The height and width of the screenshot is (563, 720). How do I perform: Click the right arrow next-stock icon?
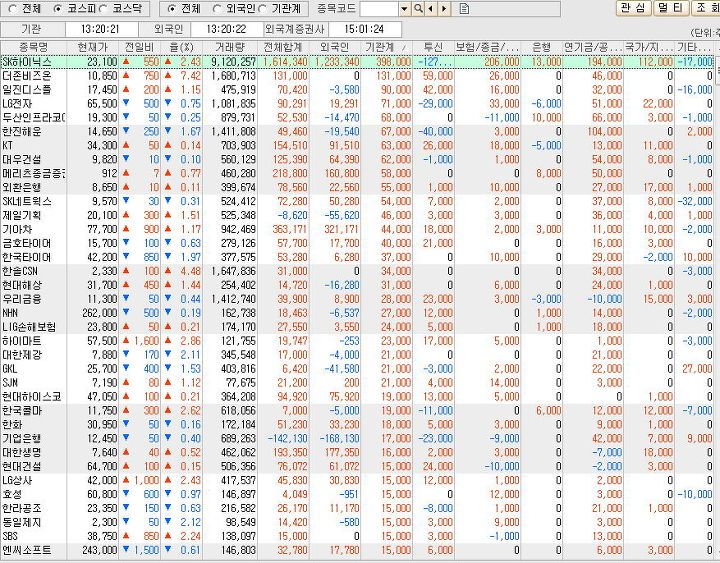click(x=444, y=8)
